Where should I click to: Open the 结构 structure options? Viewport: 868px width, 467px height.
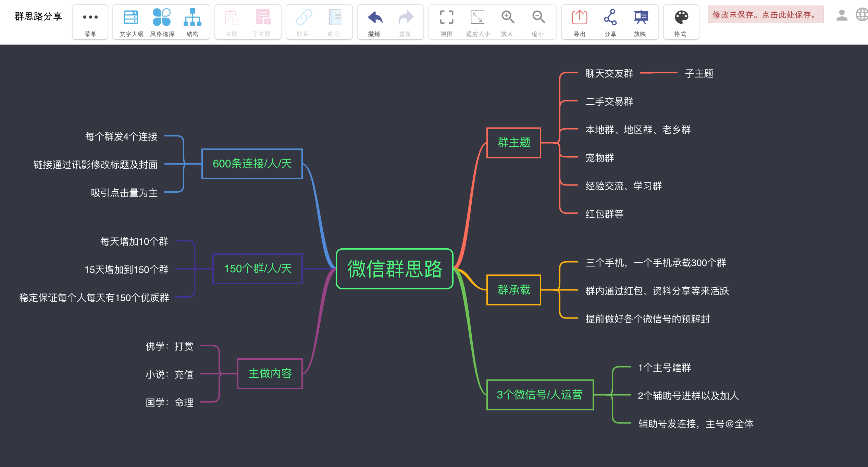coord(192,22)
